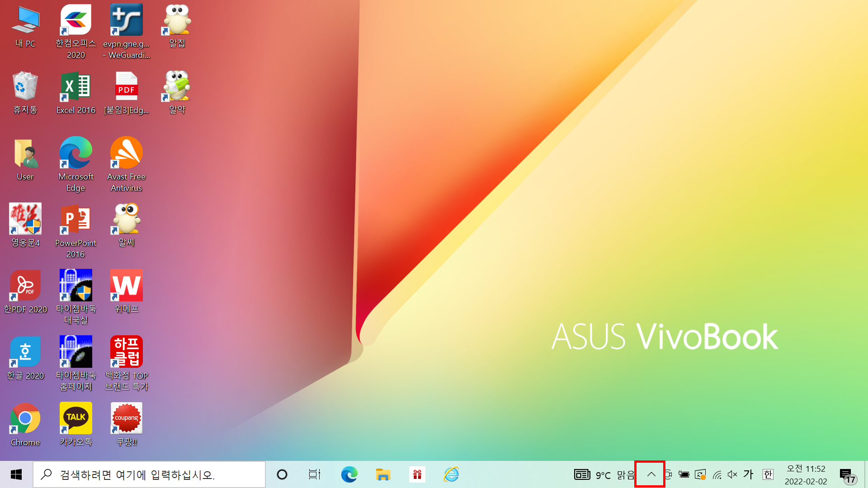Open Cortana circle button on taskbar
Image resolution: width=868 pixels, height=488 pixels.
point(282,474)
